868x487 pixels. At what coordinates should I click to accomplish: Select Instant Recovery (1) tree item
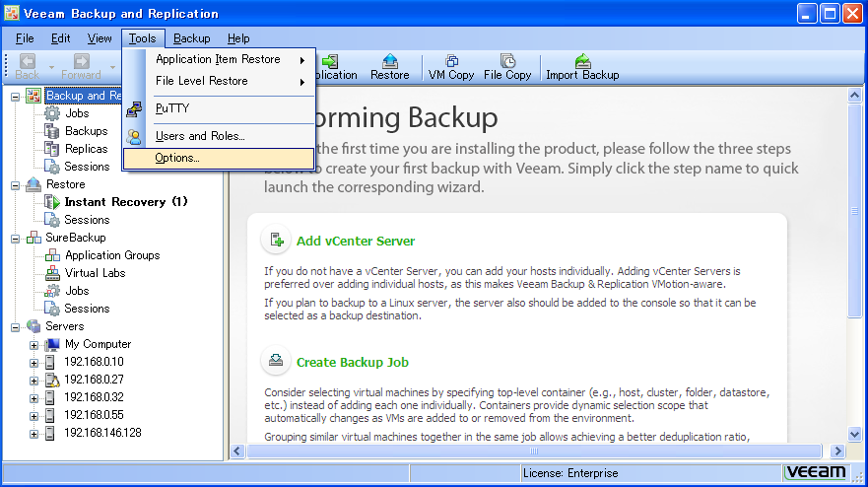point(126,202)
